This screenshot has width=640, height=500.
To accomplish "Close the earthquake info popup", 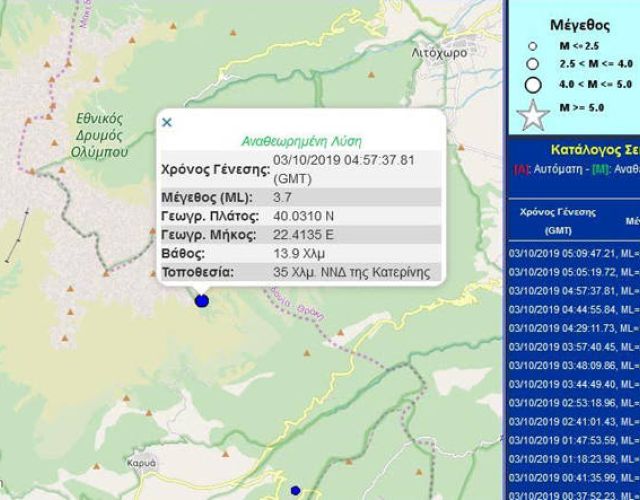I will coord(167,123).
